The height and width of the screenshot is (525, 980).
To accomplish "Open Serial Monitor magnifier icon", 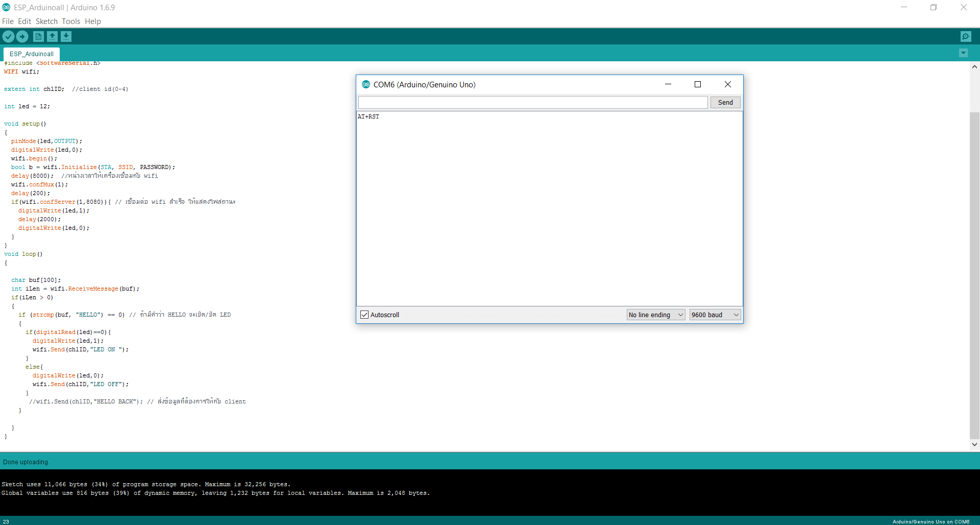I will pyautogui.click(x=965, y=36).
